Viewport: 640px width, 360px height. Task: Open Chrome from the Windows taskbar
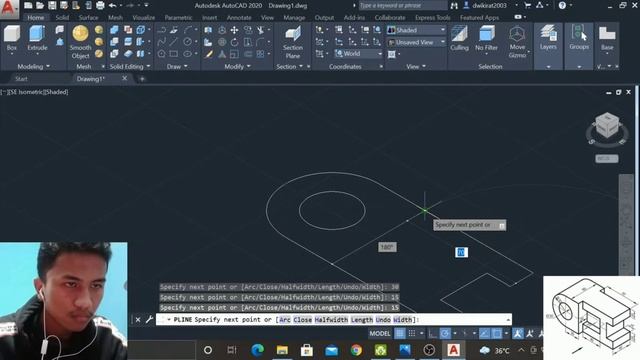356,350
